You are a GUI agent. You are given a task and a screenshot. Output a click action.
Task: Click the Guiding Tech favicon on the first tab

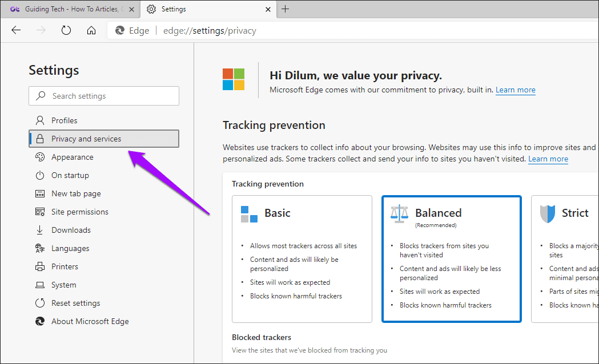click(15, 9)
